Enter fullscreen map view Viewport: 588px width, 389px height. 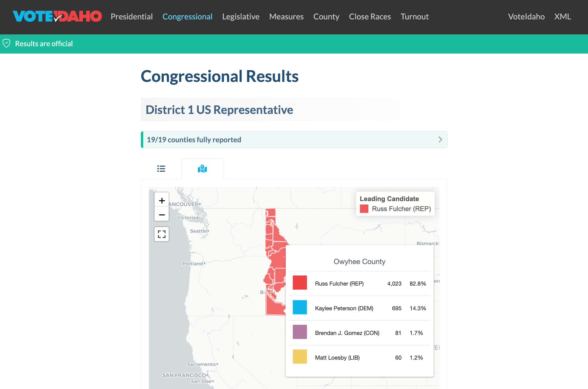[162, 234]
